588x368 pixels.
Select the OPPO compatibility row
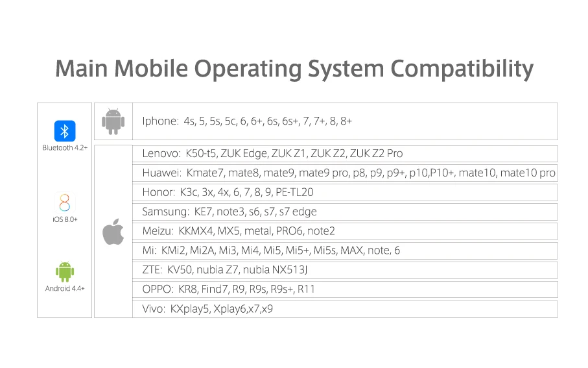(x=345, y=289)
